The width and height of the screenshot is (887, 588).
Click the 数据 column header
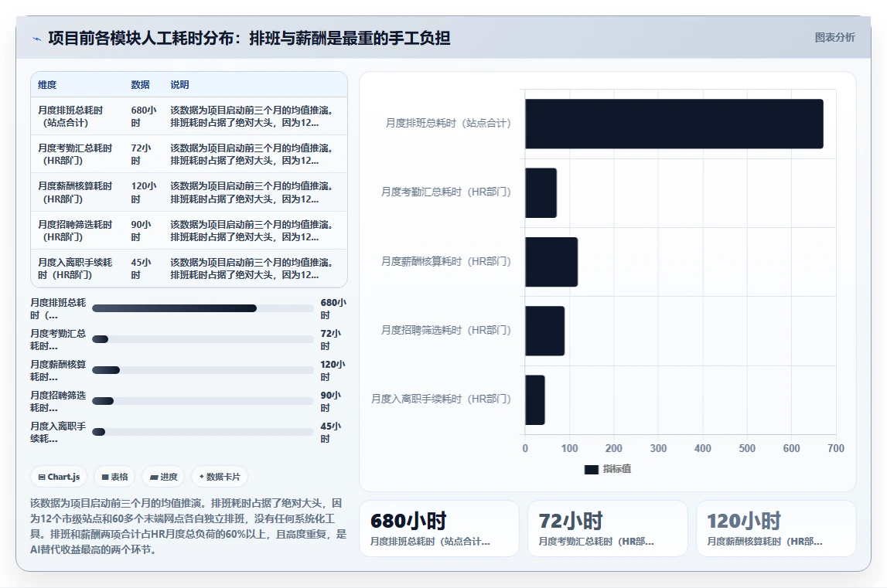coord(140,85)
